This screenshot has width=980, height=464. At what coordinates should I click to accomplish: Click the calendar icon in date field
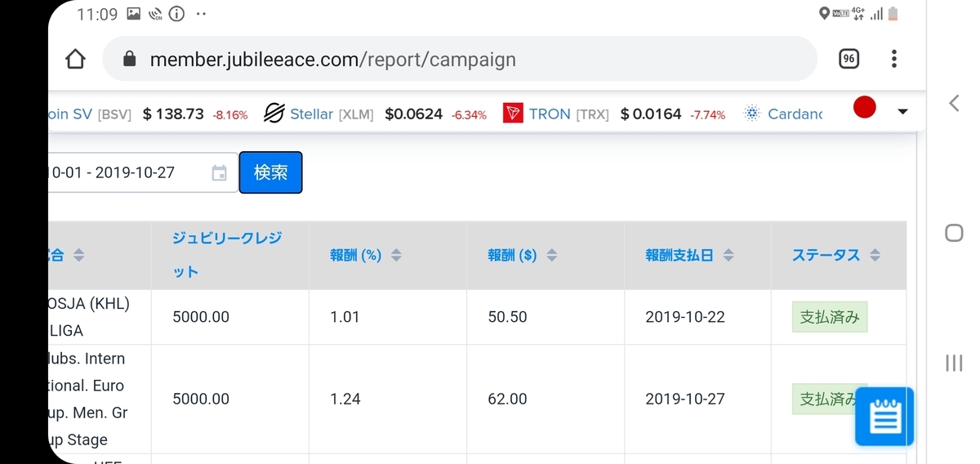click(219, 173)
